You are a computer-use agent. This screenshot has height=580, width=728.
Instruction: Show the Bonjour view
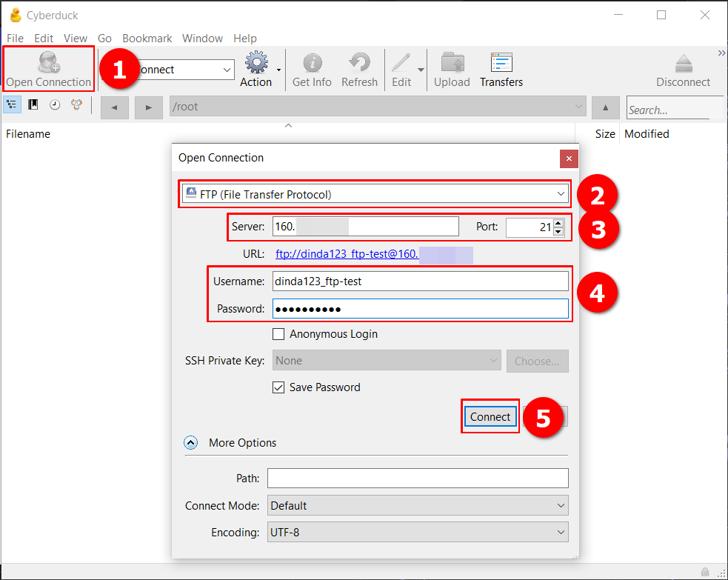pyautogui.click(x=76, y=104)
